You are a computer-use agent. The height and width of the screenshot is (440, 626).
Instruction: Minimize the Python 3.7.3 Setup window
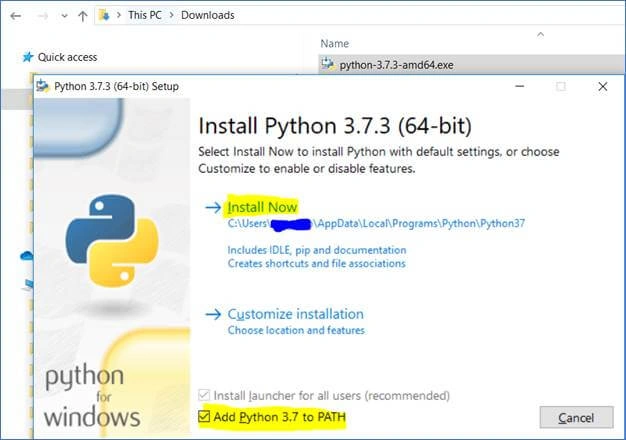[x=520, y=86]
